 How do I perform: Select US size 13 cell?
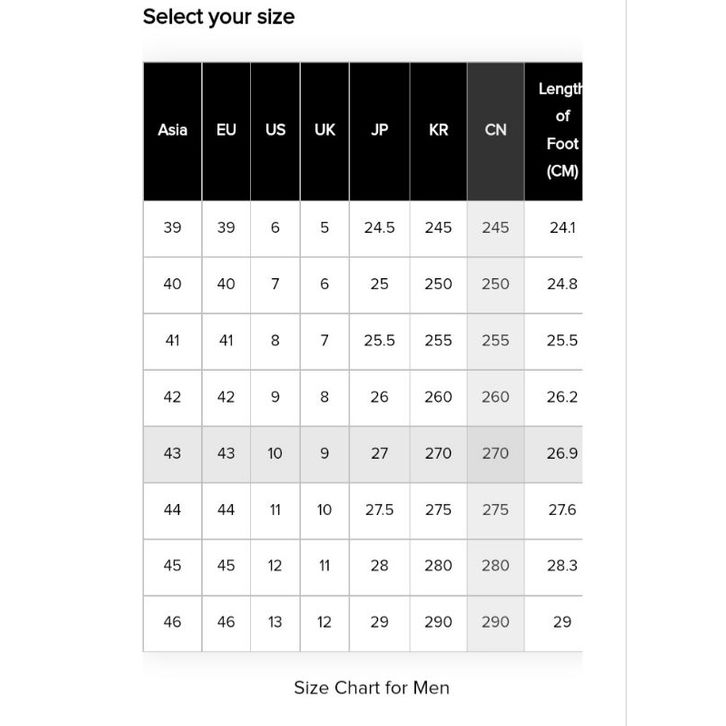(x=275, y=622)
